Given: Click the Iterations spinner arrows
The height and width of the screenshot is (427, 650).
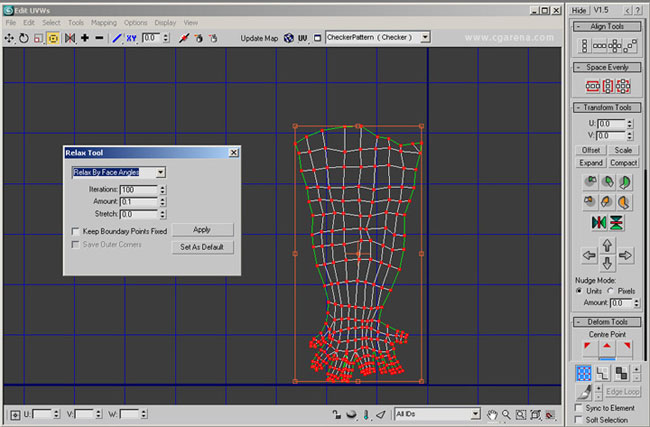Looking at the screenshot, I should coord(163,190).
